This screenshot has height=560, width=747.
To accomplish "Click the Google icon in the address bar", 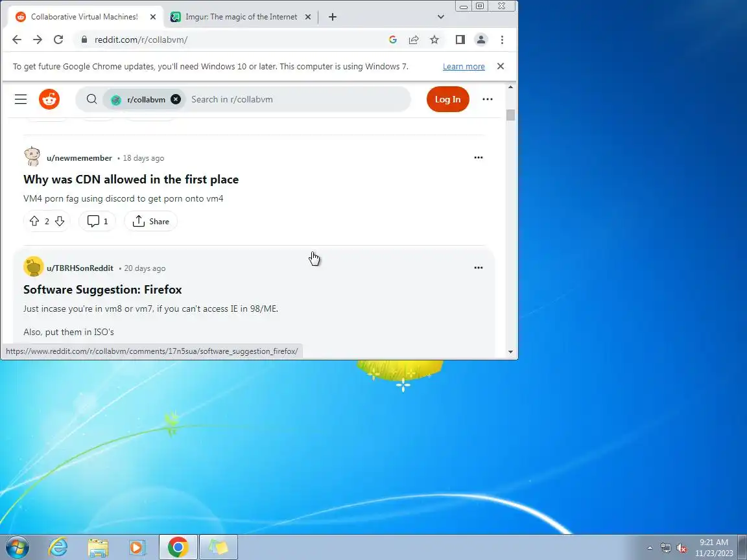I will coord(393,40).
